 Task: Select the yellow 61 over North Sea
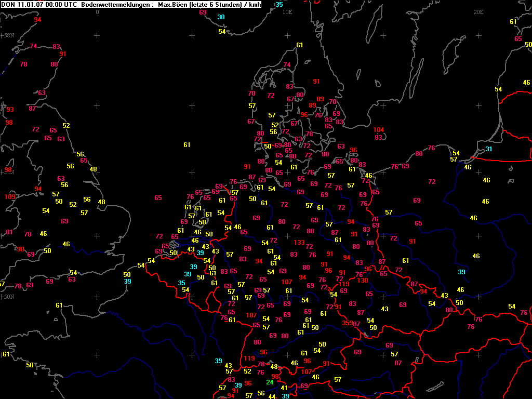coord(187,145)
